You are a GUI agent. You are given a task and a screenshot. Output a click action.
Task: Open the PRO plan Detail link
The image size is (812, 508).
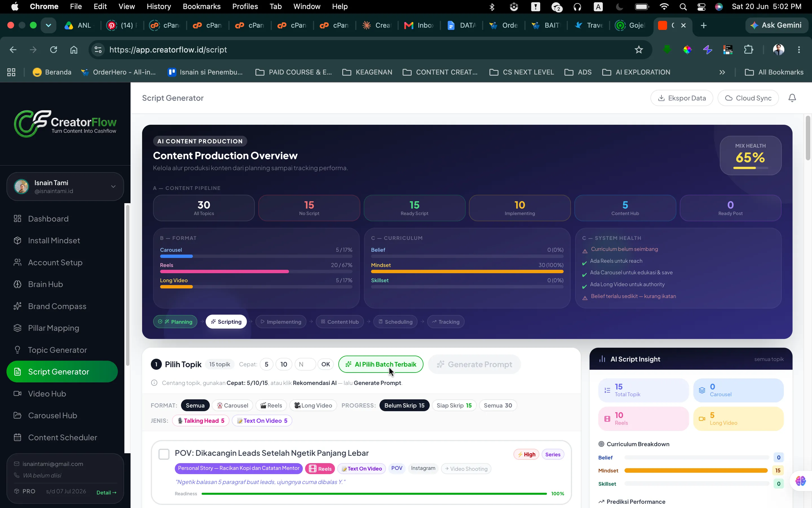tap(106, 492)
